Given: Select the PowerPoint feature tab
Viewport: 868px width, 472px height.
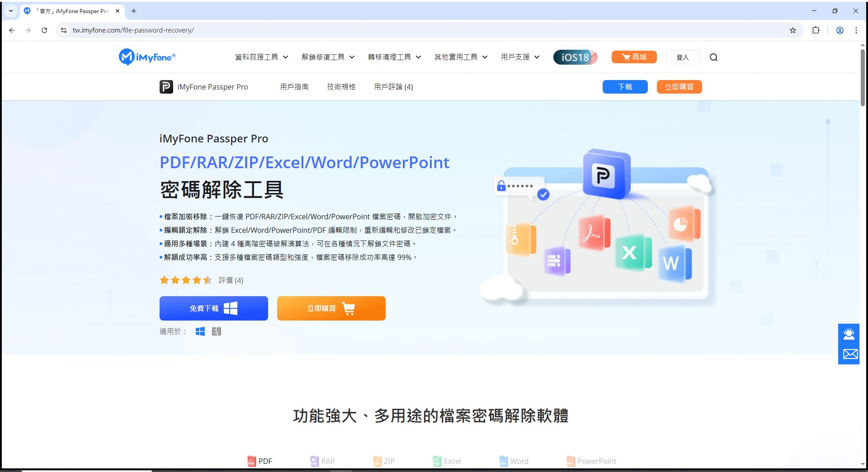Looking at the screenshot, I should pos(591,461).
